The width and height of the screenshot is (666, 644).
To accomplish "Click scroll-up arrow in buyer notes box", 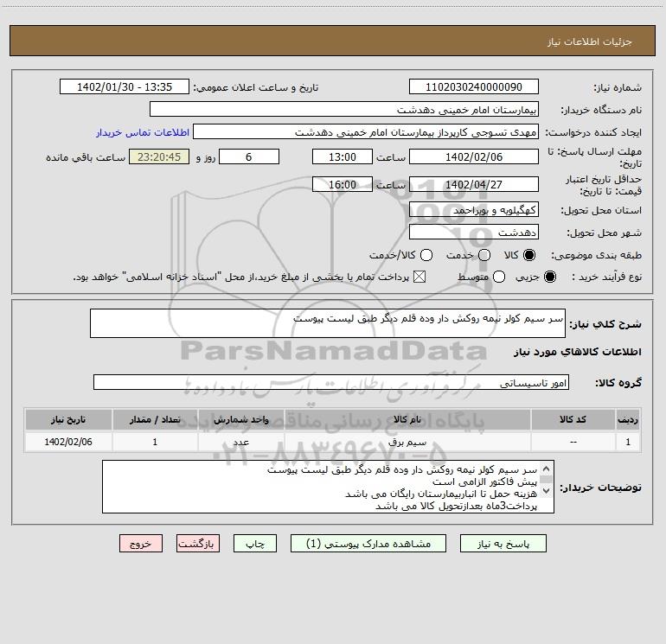I will pos(547,469).
